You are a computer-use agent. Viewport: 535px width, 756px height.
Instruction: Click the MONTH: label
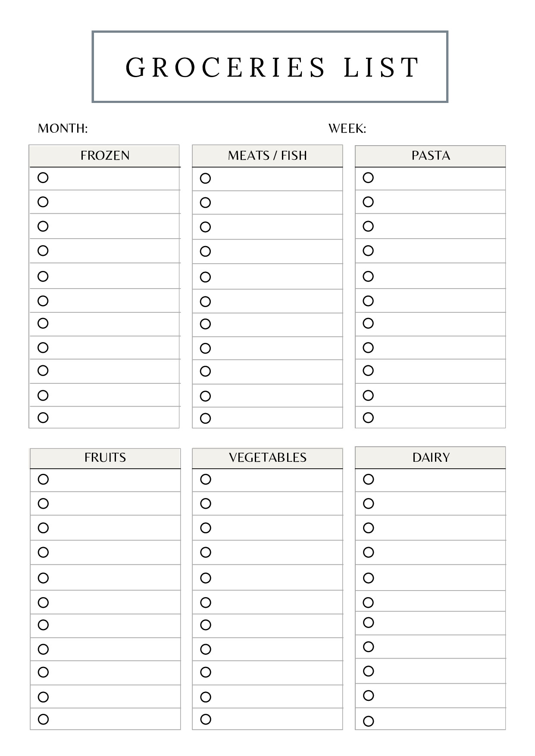pos(63,128)
